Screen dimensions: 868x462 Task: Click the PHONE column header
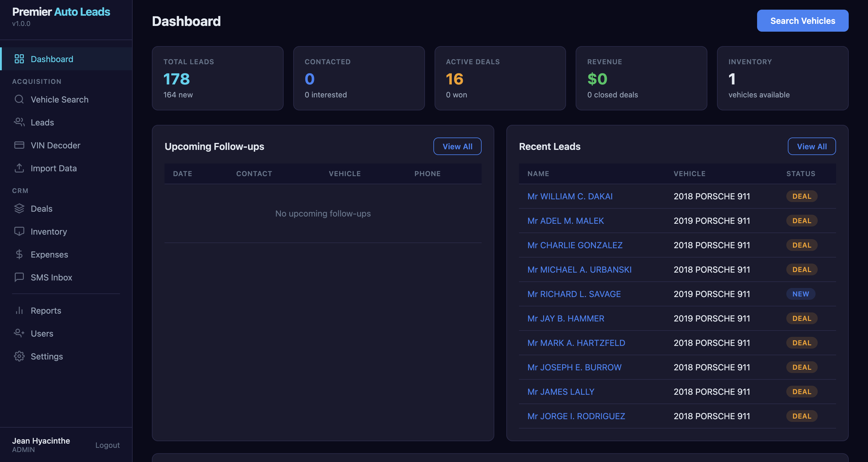click(x=427, y=173)
